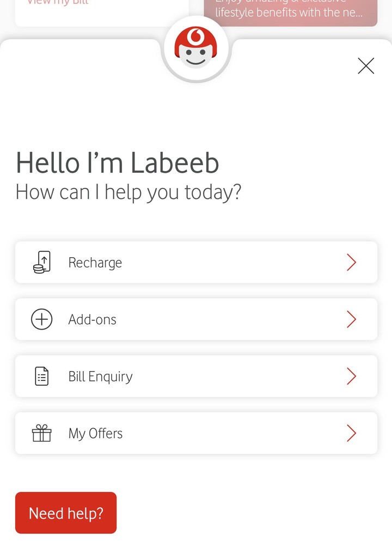Tap "How can I help you today?" text
Image resolution: width=392 pixels, height=553 pixels.
(x=128, y=192)
